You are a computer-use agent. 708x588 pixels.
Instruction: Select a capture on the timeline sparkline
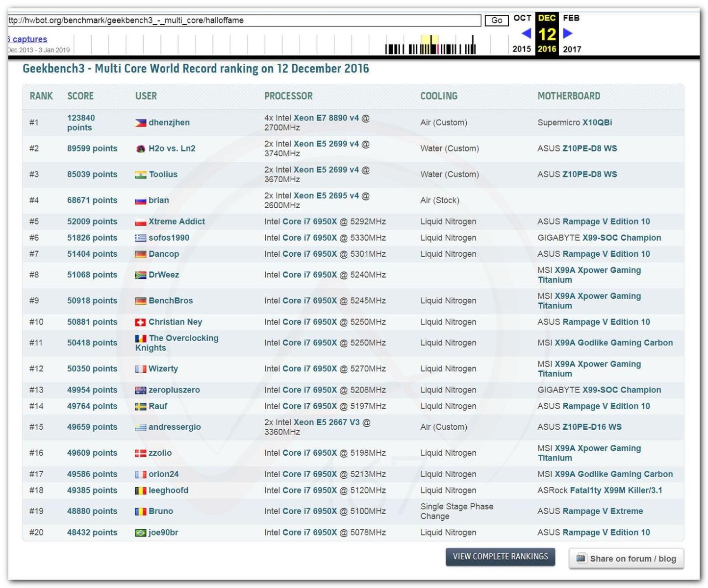pos(430,45)
